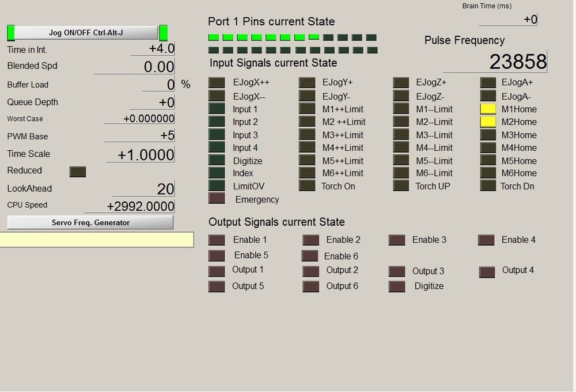Toggle Jog ON/OFF Ctrl-Alt-J
This screenshot has width=576, height=392.
click(86, 33)
